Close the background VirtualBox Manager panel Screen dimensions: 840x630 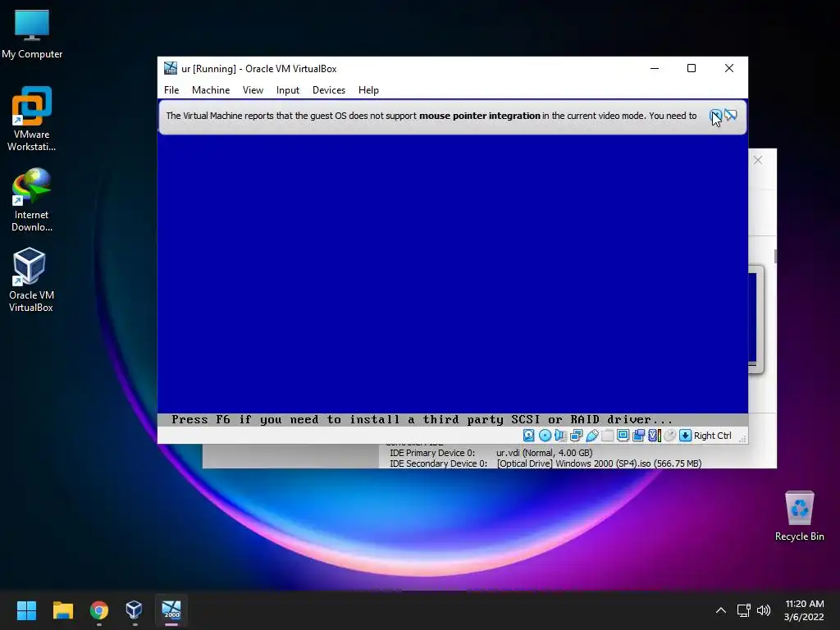757,160
